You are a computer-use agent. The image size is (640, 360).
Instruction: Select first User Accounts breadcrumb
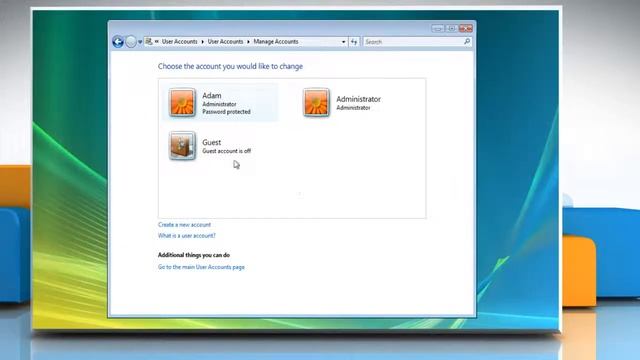[x=180, y=42]
